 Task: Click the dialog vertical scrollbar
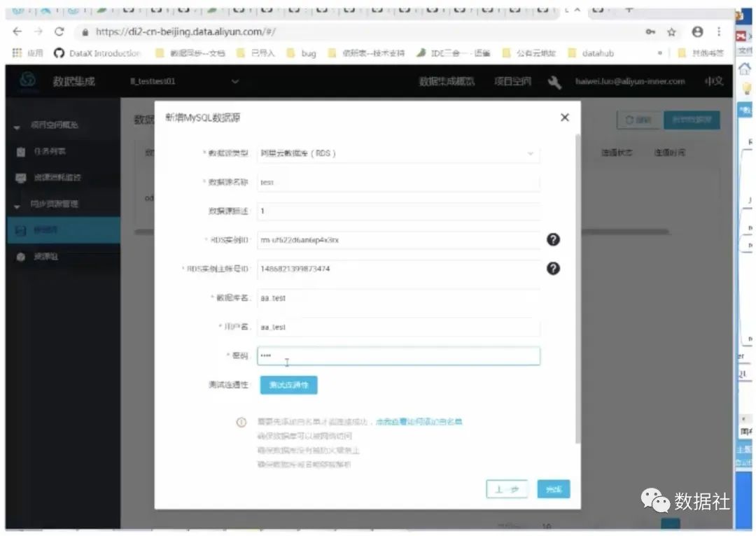coord(577,289)
